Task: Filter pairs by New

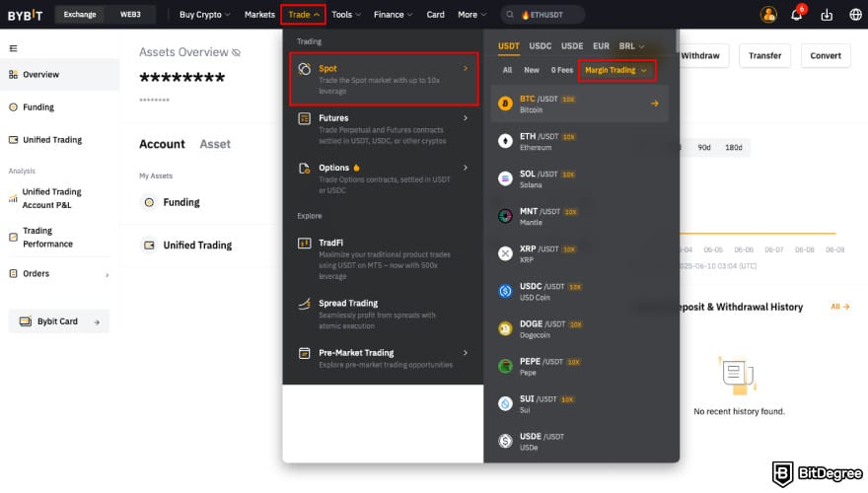Action: pos(532,70)
